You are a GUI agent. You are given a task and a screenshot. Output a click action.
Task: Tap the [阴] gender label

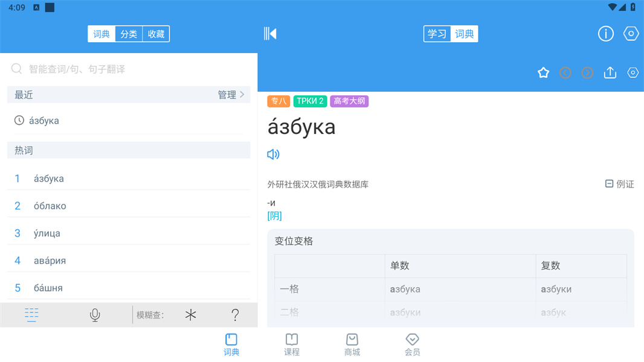click(274, 215)
